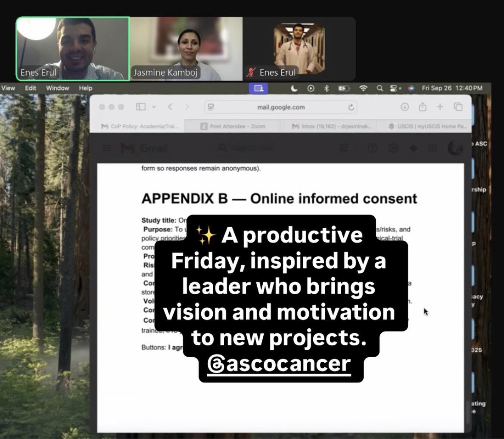Open the Window menu
504x439 pixels.
click(58, 88)
